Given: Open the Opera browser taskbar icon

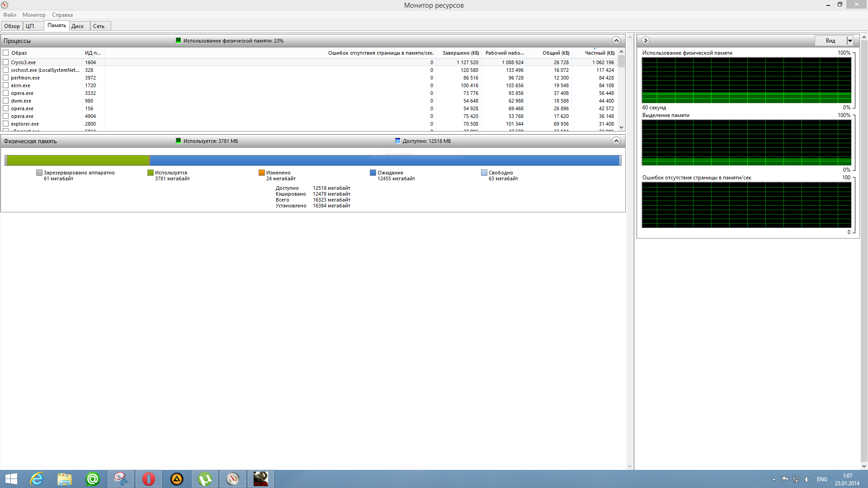Looking at the screenshot, I should click(149, 479).
